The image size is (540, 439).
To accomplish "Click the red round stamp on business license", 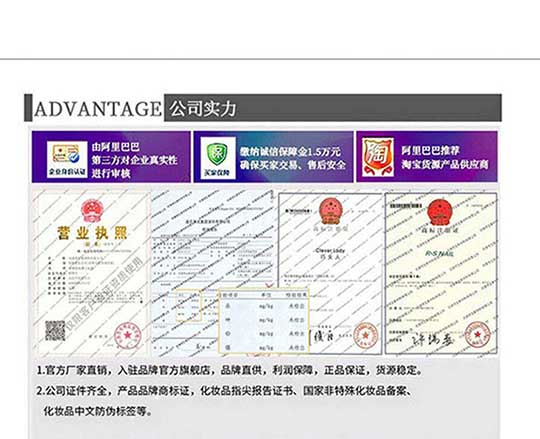I will [x=127, y=335].
